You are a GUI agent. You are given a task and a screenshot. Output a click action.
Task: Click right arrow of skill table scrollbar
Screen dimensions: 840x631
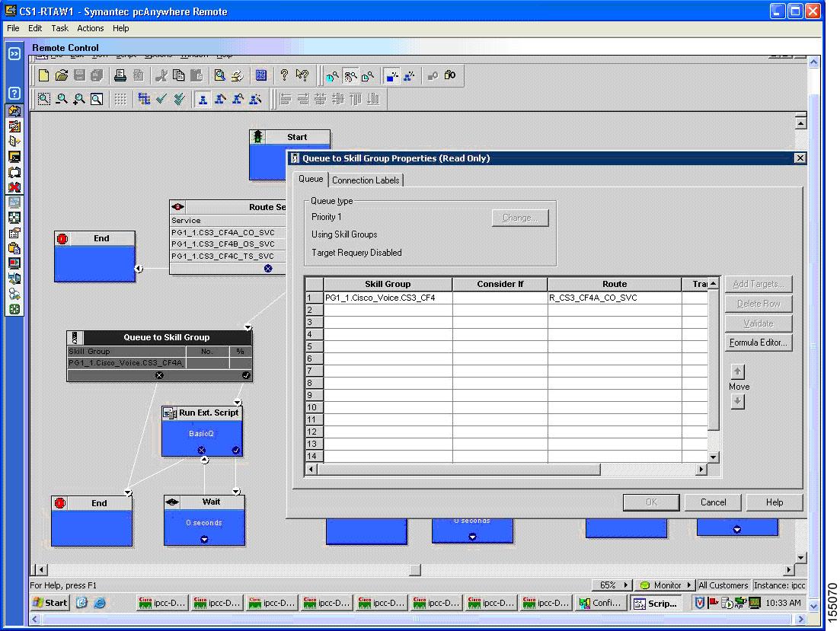point(701,470)
